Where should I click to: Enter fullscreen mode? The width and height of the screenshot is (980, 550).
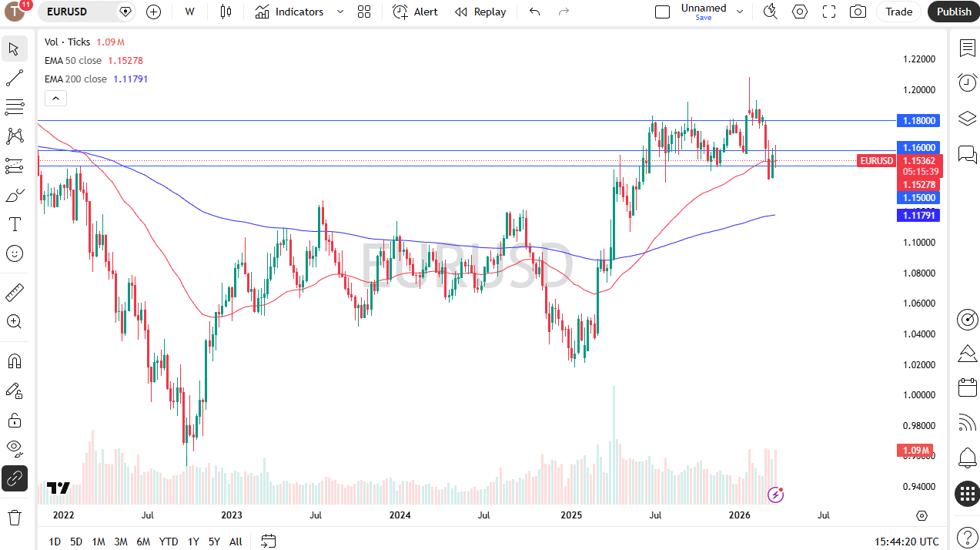pos(829,12)
